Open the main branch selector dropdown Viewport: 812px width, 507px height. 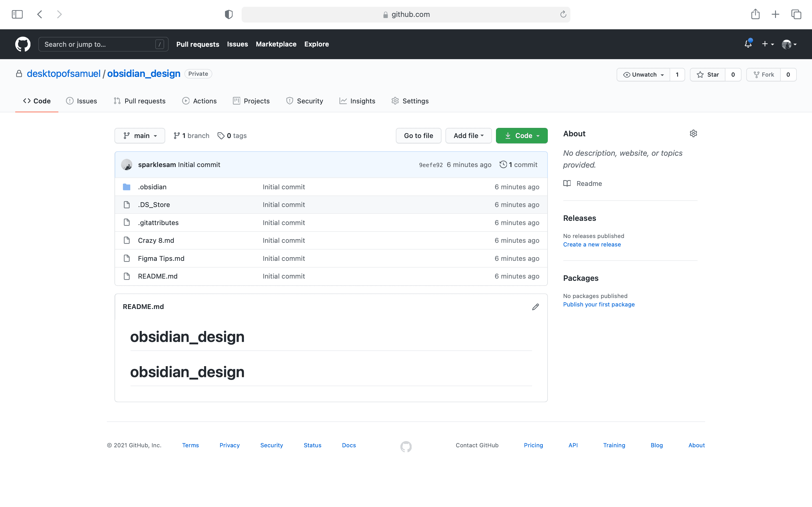coord(140,135)
